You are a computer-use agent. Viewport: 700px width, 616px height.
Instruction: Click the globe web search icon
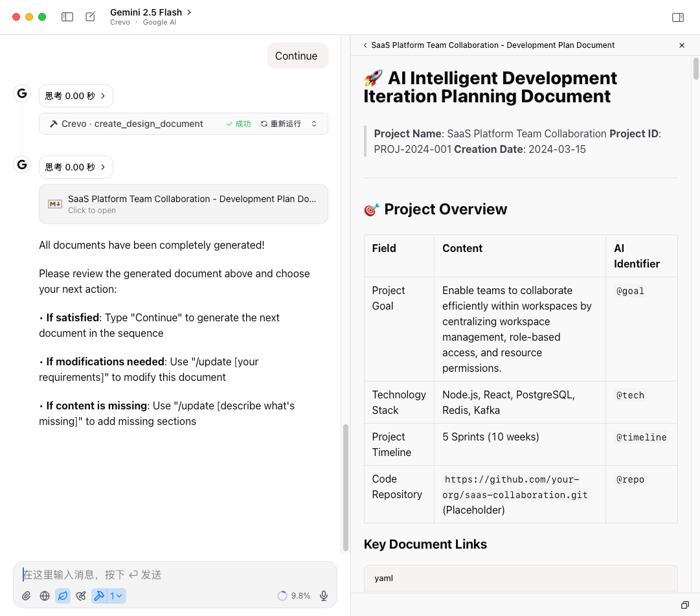coord(45,596)
